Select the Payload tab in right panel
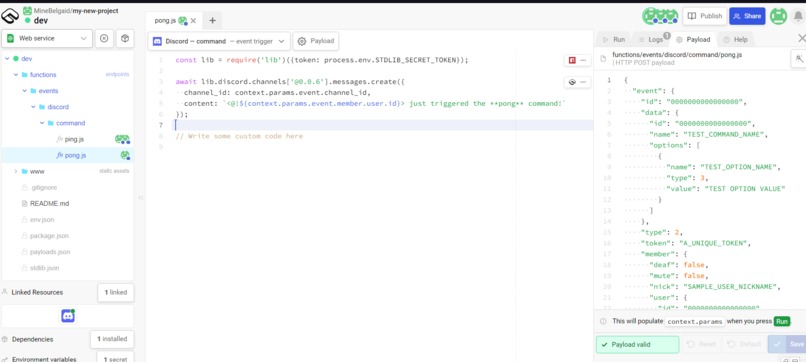The height and width of the screenshot is (362, 806). (693, 39)
